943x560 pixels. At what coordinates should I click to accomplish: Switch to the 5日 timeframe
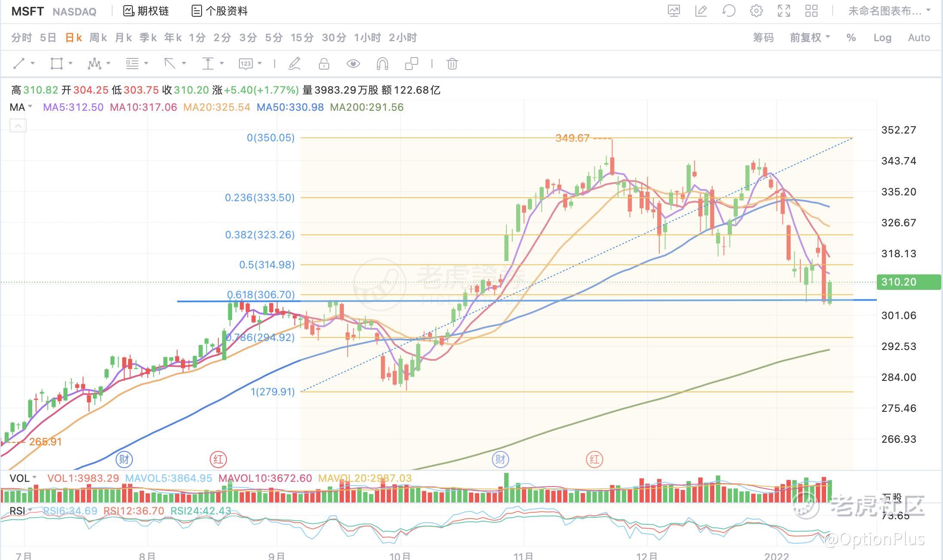click(48, 38)
